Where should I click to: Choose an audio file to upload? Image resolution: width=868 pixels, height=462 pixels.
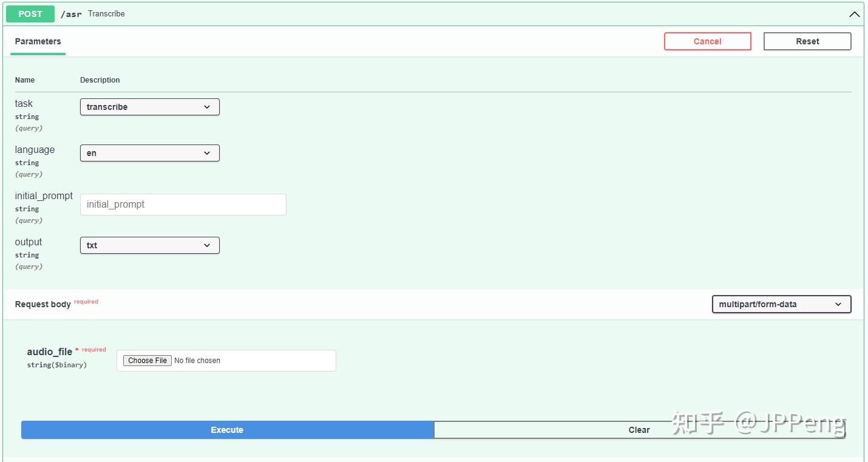[x=146, y=360]
